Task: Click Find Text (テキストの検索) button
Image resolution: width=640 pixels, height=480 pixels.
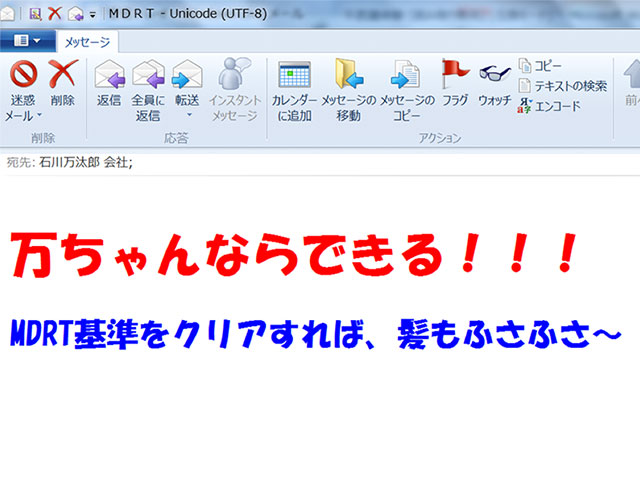Action: (x=563, y=85)
